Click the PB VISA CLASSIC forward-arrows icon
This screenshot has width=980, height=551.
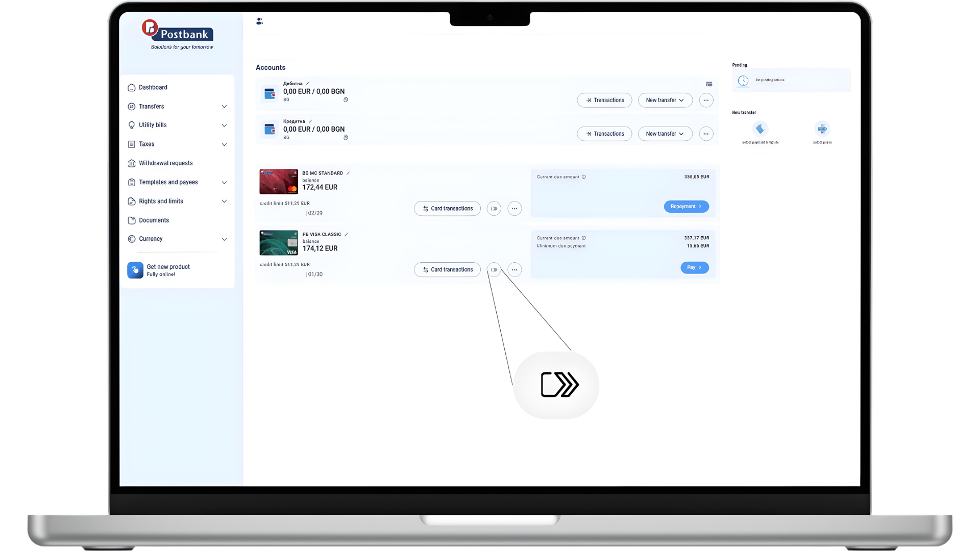tap(494, 269)
